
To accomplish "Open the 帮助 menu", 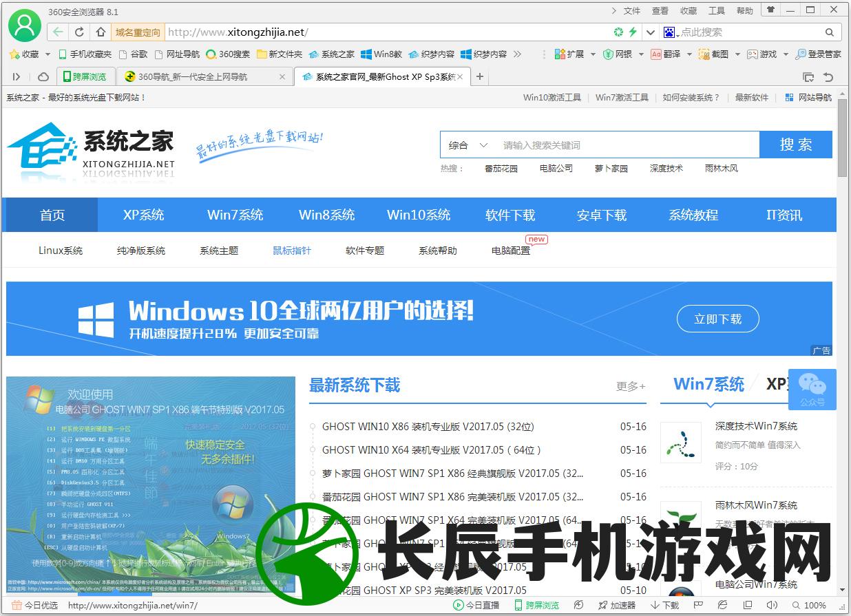I will coord(745,10).
